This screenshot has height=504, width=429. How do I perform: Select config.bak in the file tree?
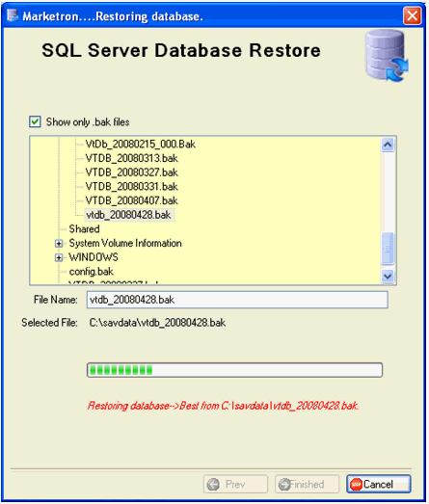point(91,272)
